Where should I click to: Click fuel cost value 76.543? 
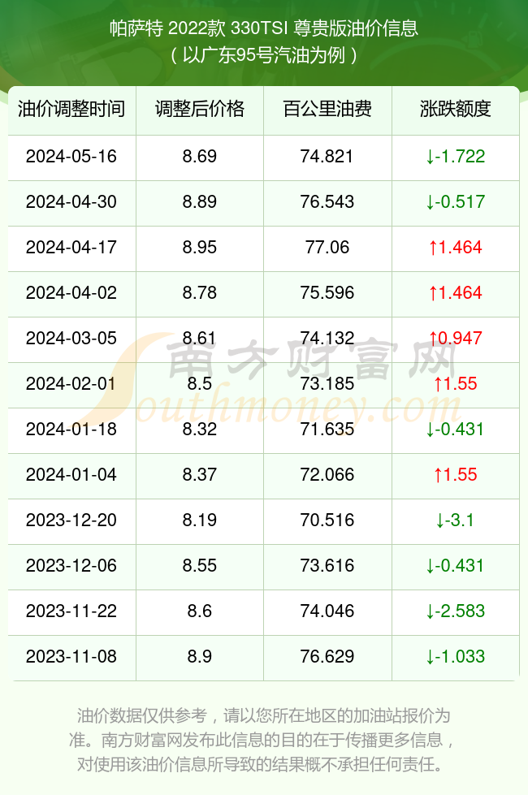click(x=327, y=202)
